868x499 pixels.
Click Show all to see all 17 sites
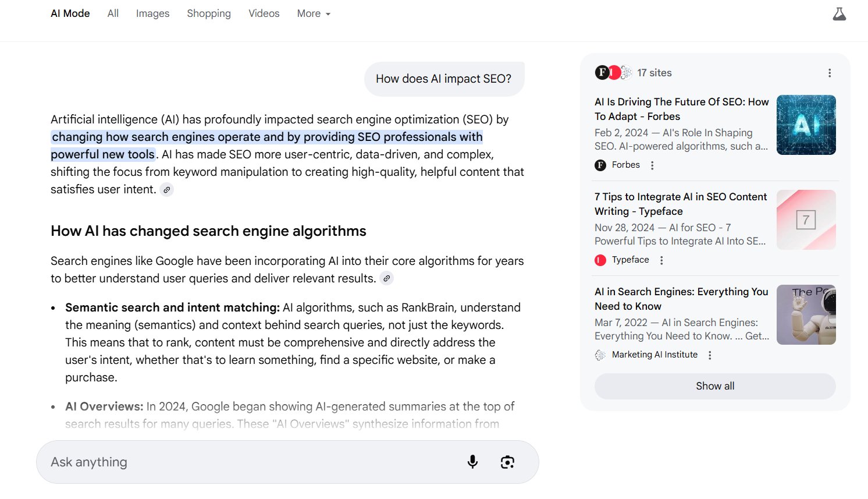coord(714,385)
